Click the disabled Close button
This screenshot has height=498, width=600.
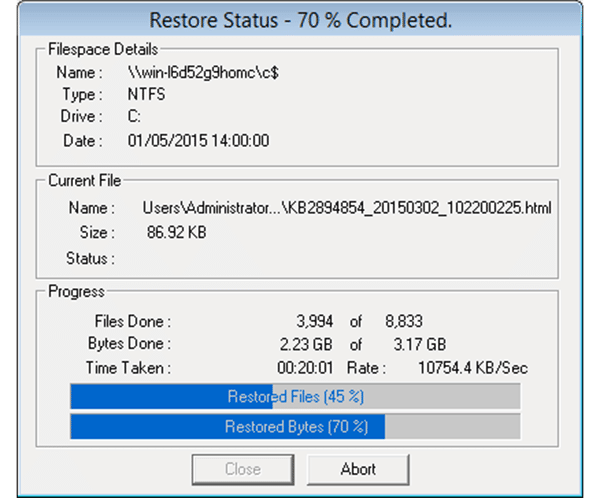point(243,469)
